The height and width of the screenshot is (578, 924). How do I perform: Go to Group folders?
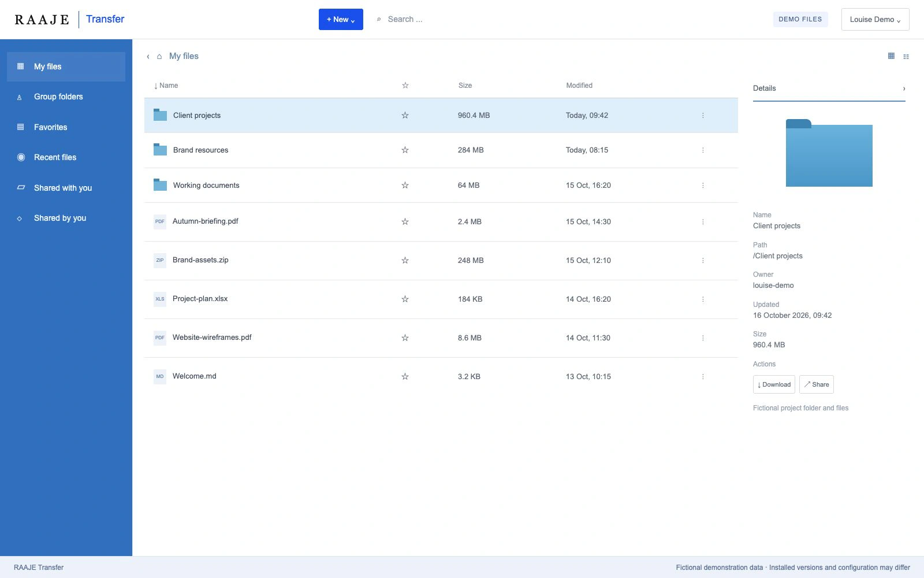[x=66, y=97]
